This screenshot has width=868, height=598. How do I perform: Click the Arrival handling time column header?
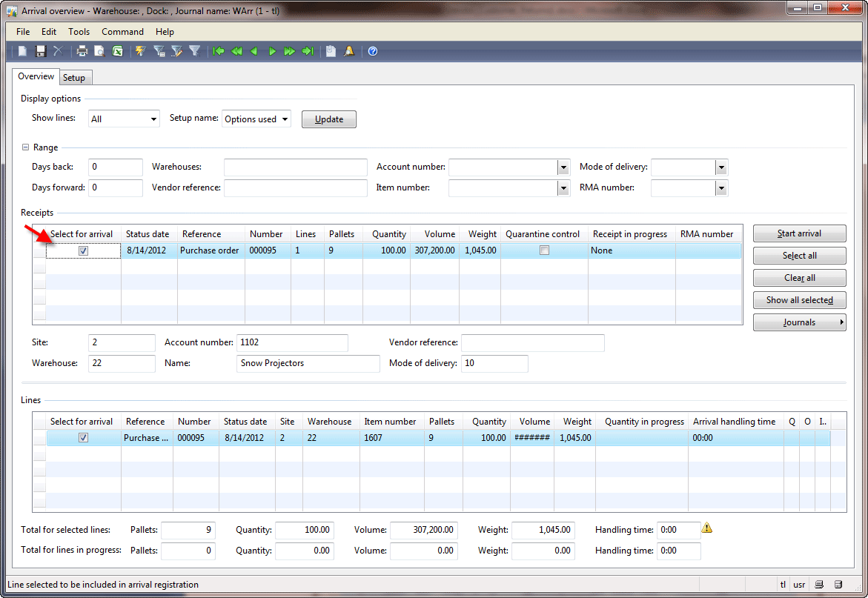(x=735, y=422)
